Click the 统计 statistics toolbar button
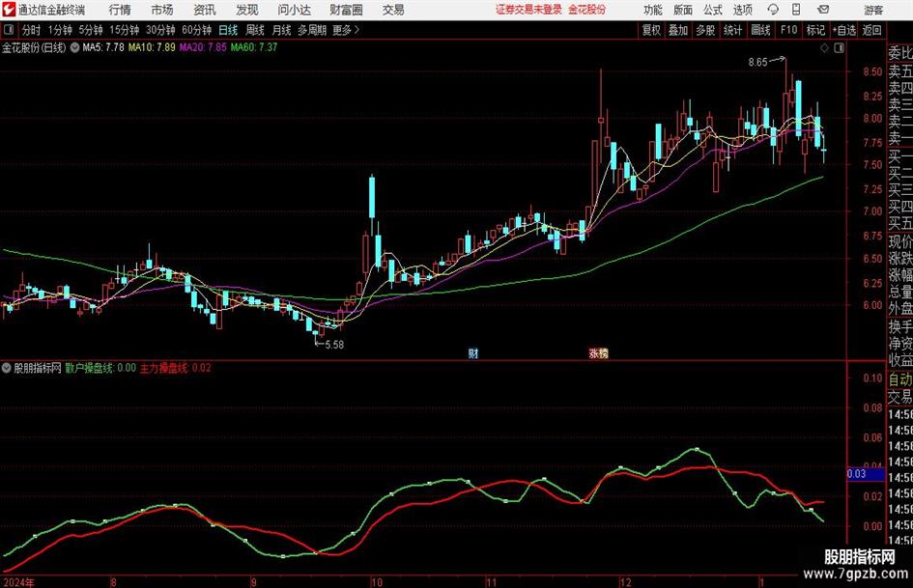This screenshot has height=588, width=913. point(733,30)
